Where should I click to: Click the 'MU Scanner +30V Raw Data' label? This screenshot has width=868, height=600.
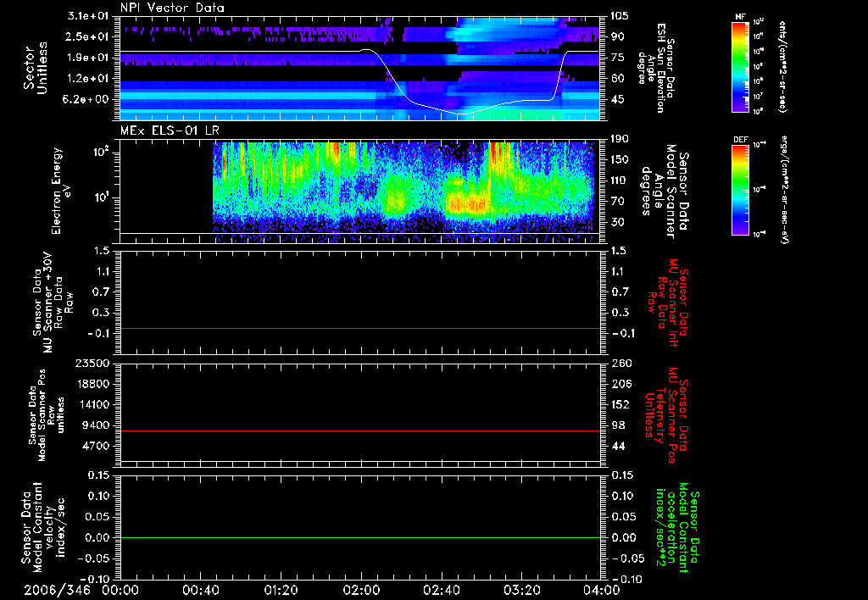[x=53, y=303]
